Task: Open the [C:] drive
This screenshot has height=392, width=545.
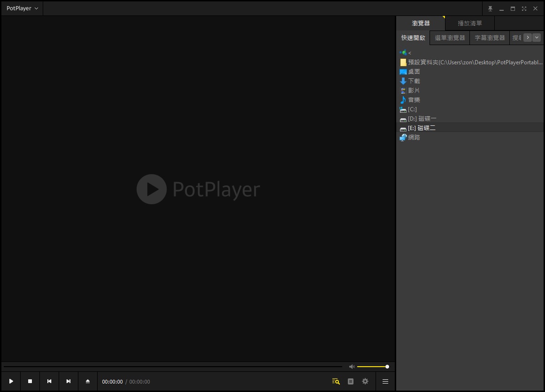Action: (x=470, y=109)
